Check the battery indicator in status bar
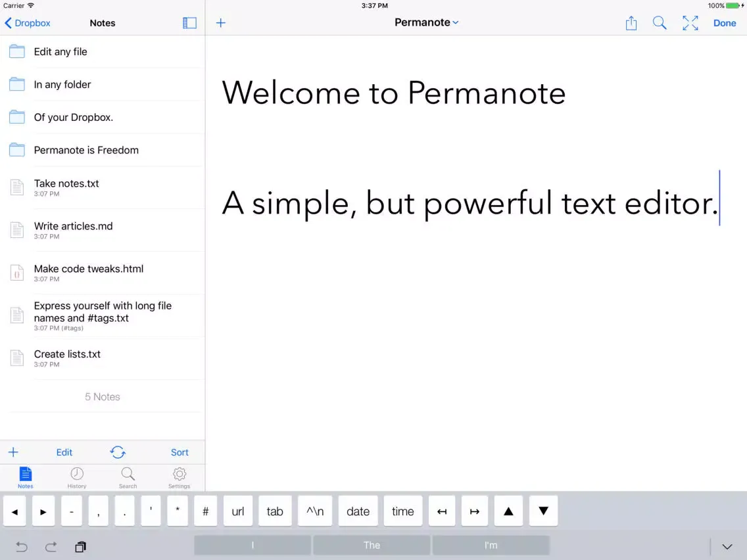This screenshot has height=560, width=747. click(x=734, y=6)
